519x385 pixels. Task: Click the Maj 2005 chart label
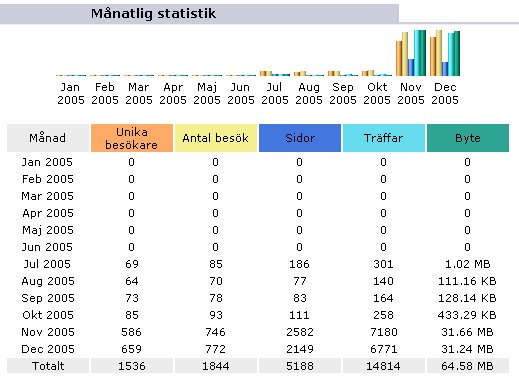[x=207, y=93]
